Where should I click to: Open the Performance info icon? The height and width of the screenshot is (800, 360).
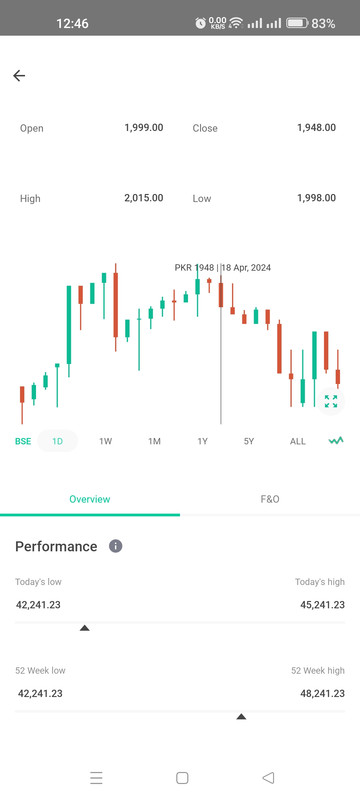click(x=116, y=546)
